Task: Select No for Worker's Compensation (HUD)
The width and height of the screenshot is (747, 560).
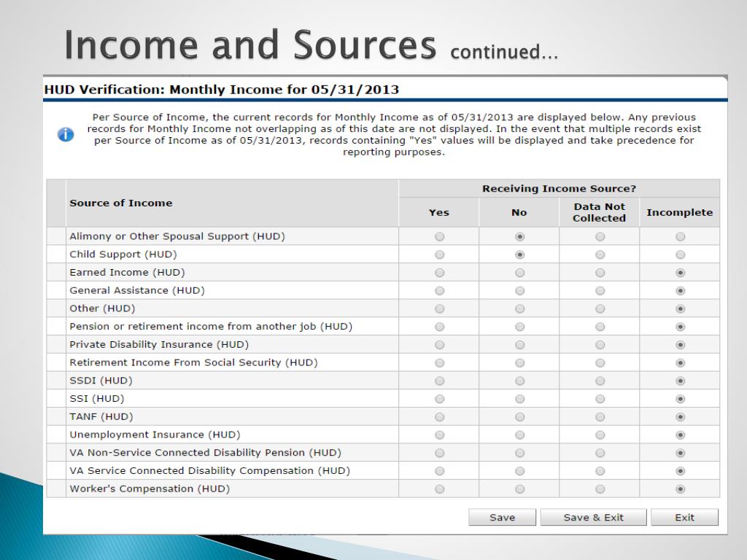Action: [519, 489]
